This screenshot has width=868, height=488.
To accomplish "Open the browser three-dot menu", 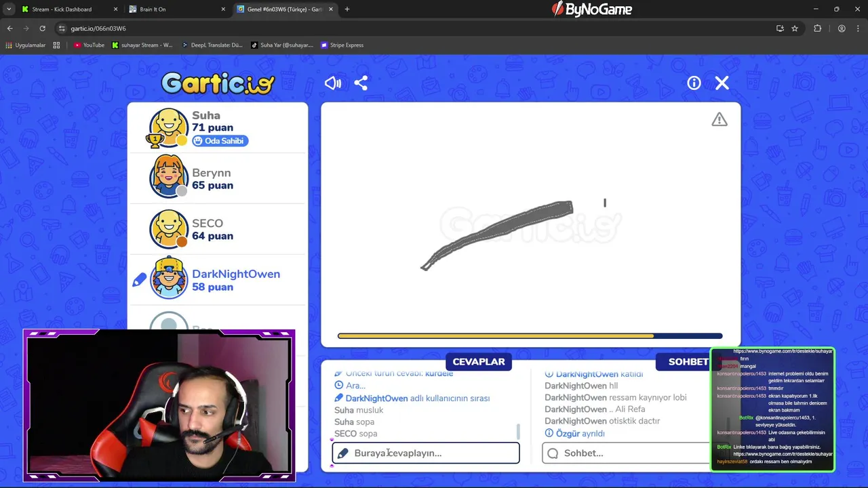I will coord(857,28).
